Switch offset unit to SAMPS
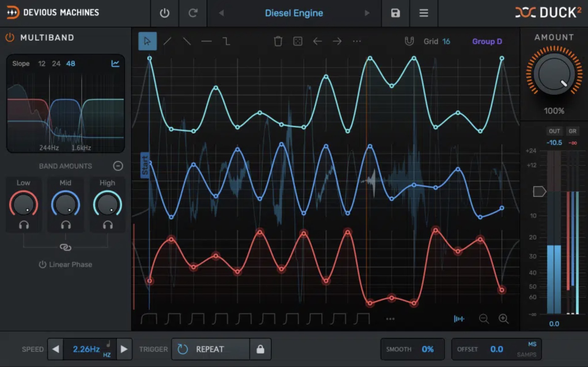Image resolution: width=588 pixels, height=367 pixels. [526, 354]
